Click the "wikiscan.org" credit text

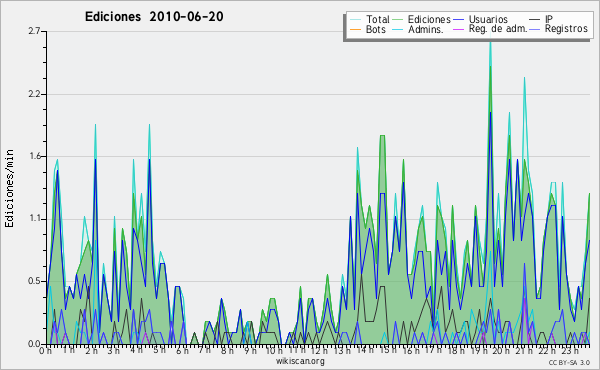[x=300, y=361]
